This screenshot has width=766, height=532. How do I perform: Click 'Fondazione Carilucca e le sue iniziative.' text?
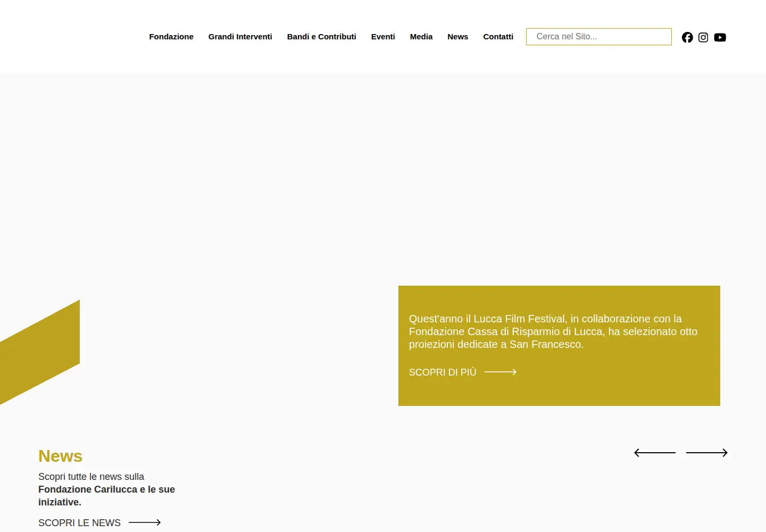pyautogui.click(x=106, y=496)
